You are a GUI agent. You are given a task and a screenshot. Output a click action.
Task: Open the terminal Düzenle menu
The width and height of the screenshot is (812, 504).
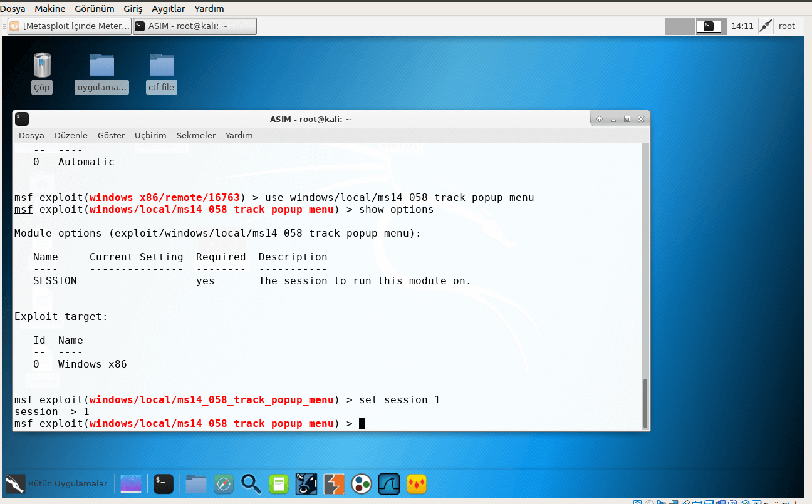click(71, 135)
